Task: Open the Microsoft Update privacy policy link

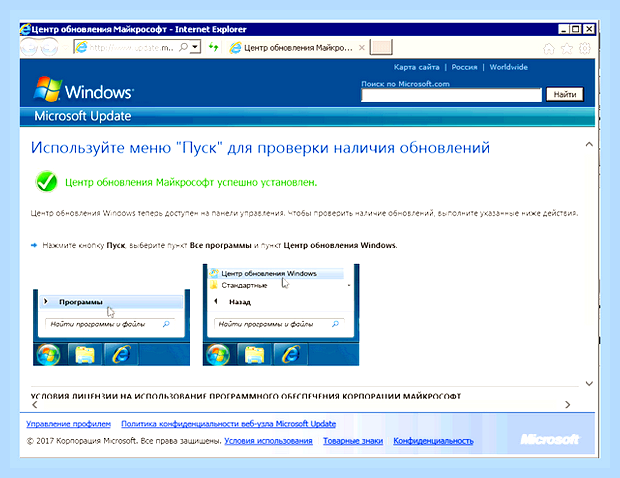Action: pyautogui.click(x=229, y=424)
